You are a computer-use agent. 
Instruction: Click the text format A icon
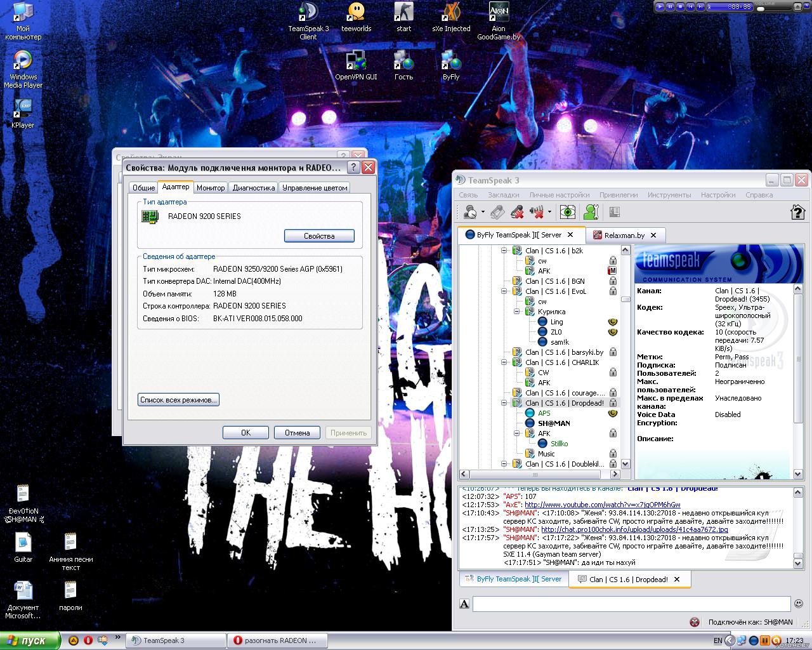pyautogui.click(x=464, y=604)
